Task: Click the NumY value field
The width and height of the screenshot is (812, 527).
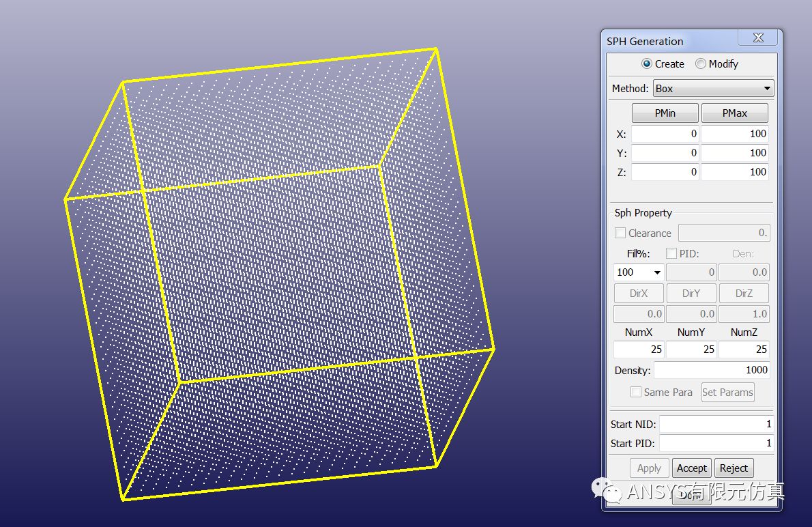Action: click(691, 350)
